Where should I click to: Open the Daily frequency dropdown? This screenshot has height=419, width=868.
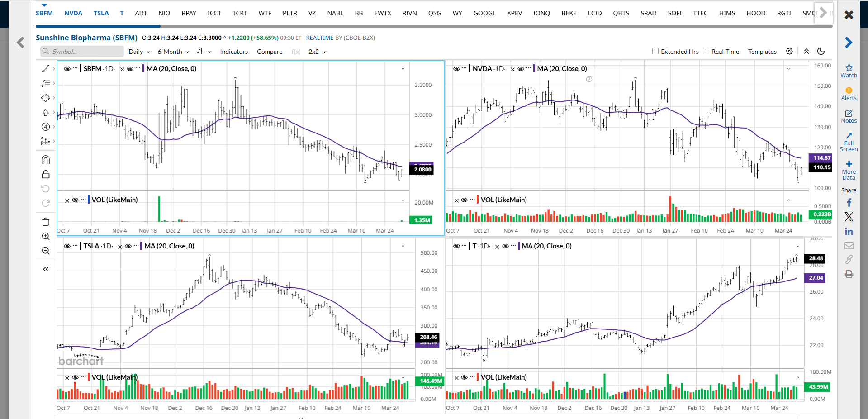pos(139,52)
